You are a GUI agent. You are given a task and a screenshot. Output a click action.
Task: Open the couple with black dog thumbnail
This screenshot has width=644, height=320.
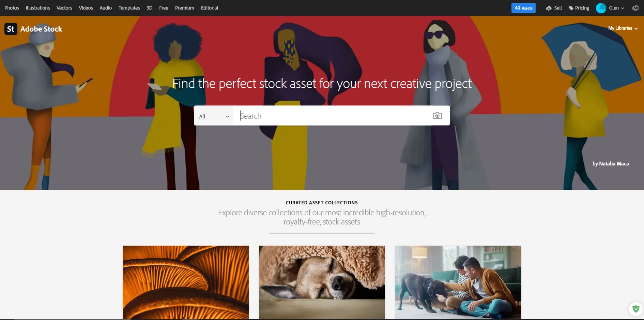point(458,282)
